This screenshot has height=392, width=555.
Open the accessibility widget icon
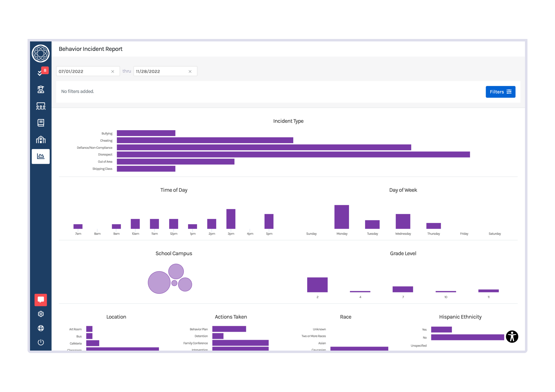[512, 336]
